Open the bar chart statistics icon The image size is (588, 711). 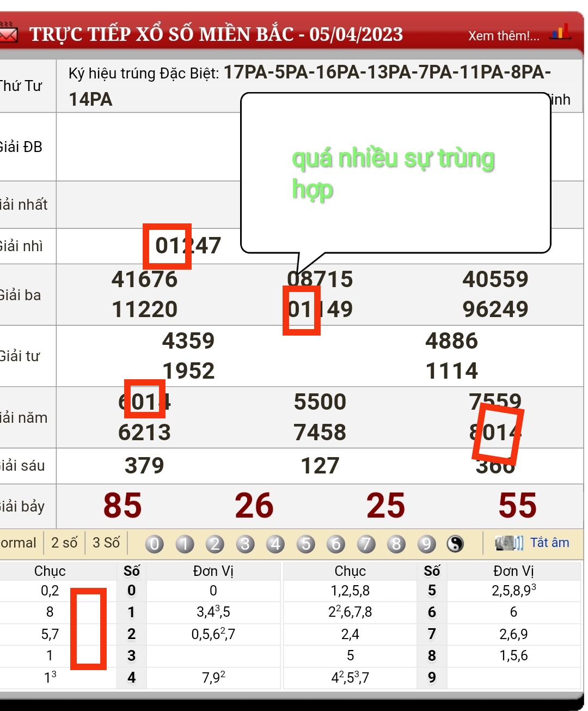tap(560, 32)
